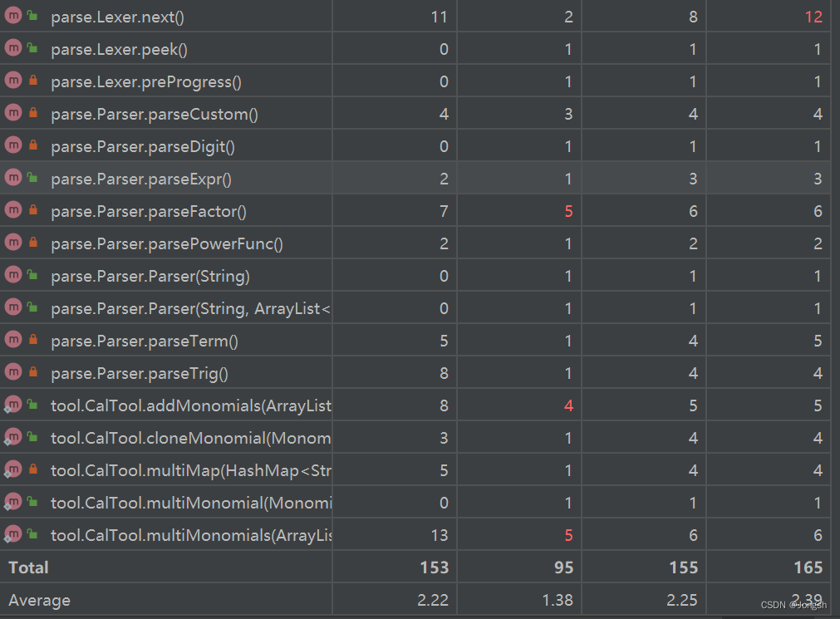The height and width of the screenshot is (619, 840).
Task: Click the value 13 in multiMonomials row
Action: pos(440,535)
